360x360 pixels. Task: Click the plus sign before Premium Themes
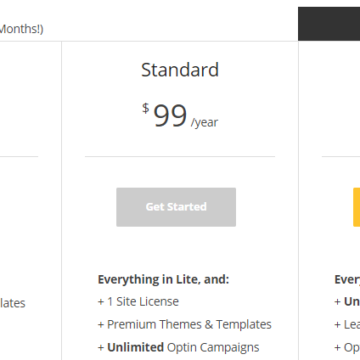tap(101, 325)
